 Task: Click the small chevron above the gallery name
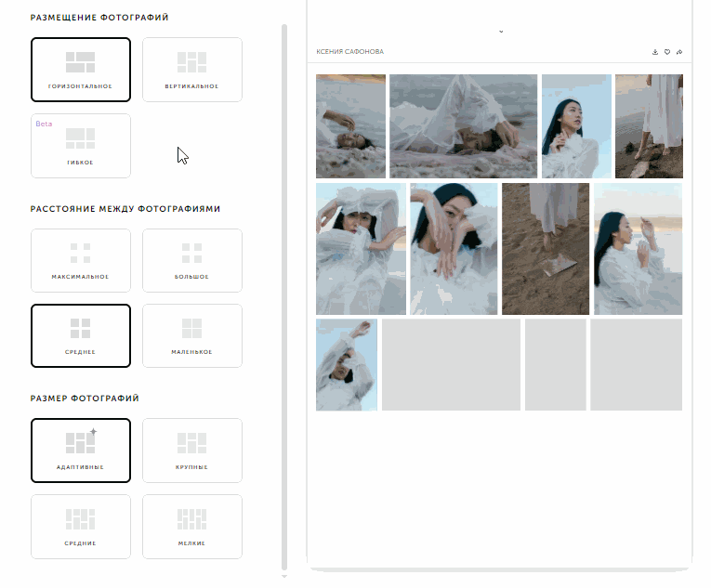pos(501,32)
